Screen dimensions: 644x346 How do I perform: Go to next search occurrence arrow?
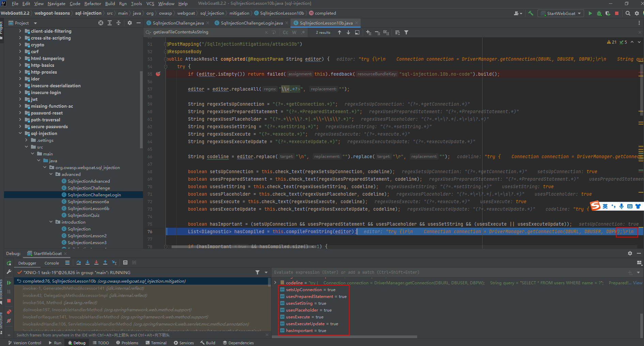[348, 32]
